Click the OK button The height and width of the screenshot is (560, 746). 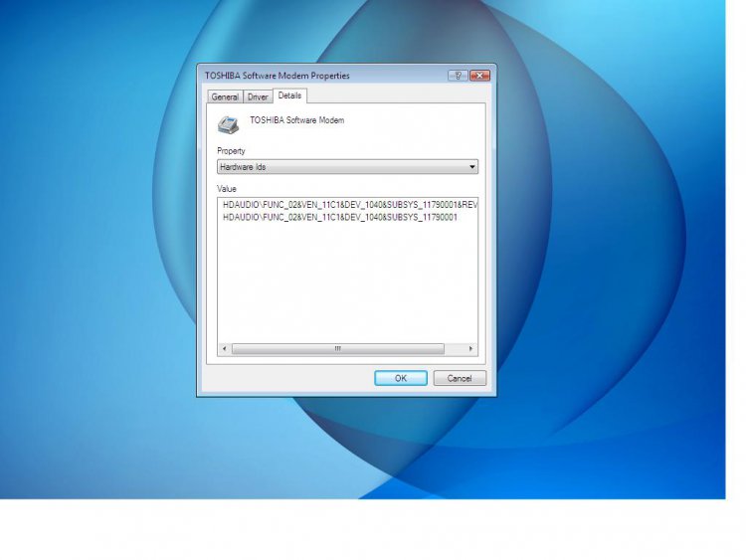(x=401, y=378)
